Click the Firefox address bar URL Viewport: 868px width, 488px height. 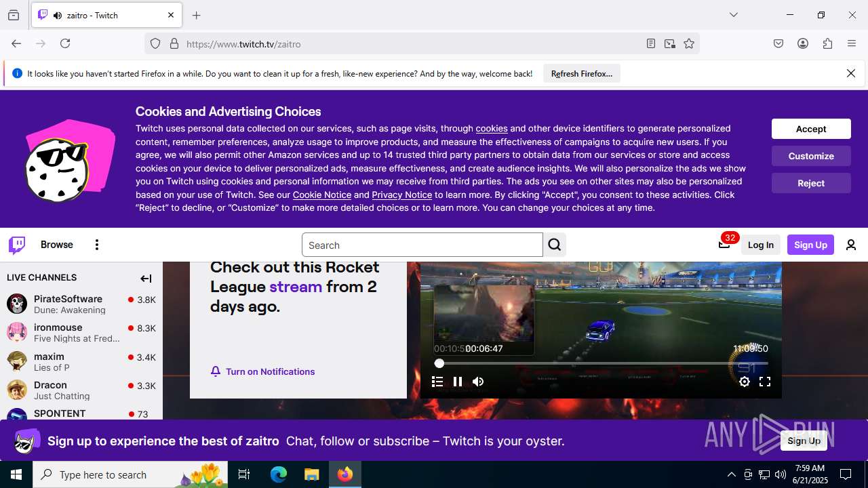243,44
